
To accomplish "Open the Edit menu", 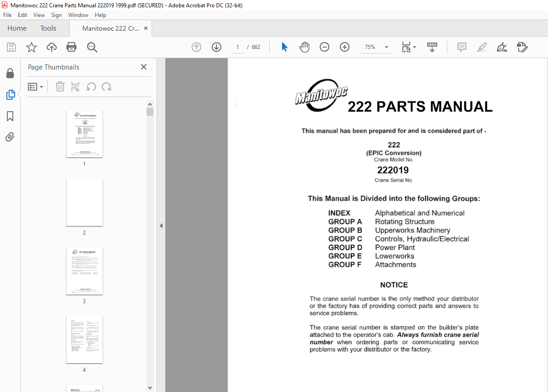I will 22,15.
